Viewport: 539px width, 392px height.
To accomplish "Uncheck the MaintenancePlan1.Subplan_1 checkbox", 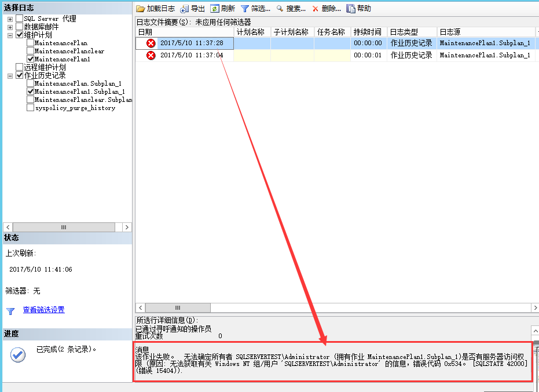I will pos(30,91).
